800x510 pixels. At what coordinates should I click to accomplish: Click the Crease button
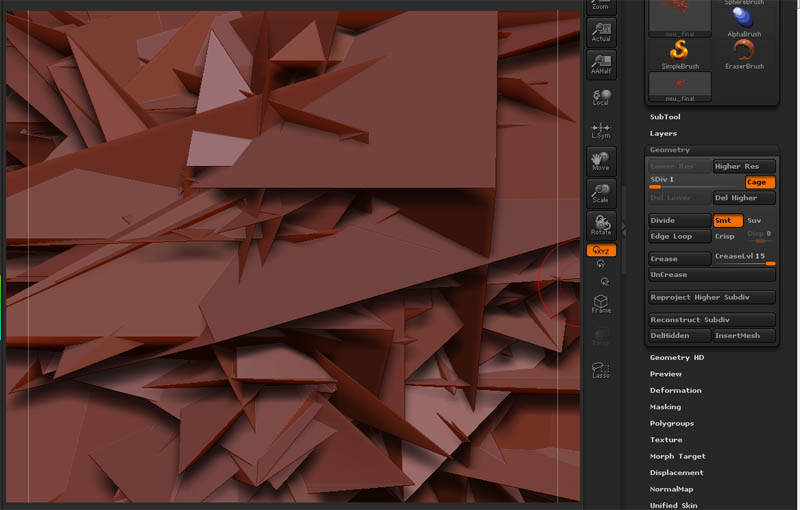[x=679, y=259]
